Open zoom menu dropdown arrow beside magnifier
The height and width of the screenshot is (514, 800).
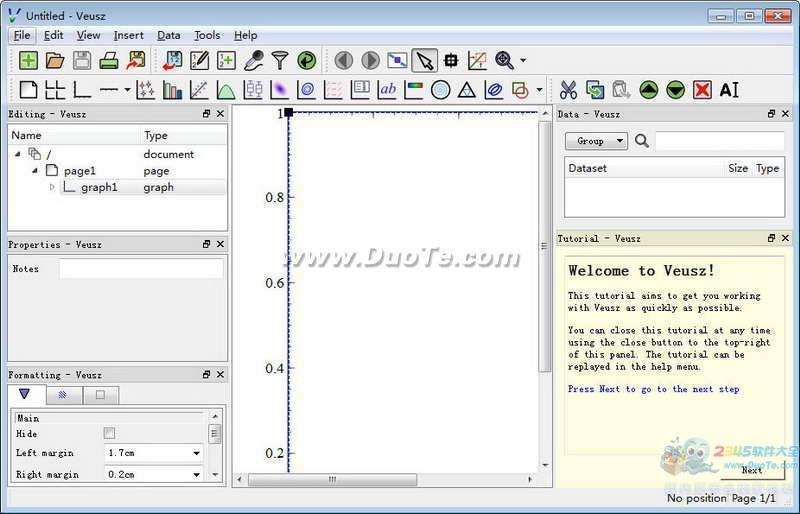click(x=523, y=61)
